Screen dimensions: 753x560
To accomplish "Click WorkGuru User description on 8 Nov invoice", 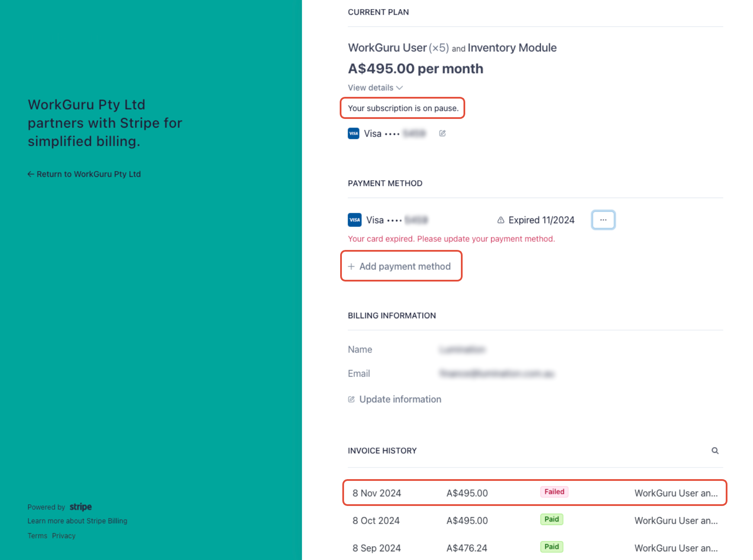I will click(676, 493).
